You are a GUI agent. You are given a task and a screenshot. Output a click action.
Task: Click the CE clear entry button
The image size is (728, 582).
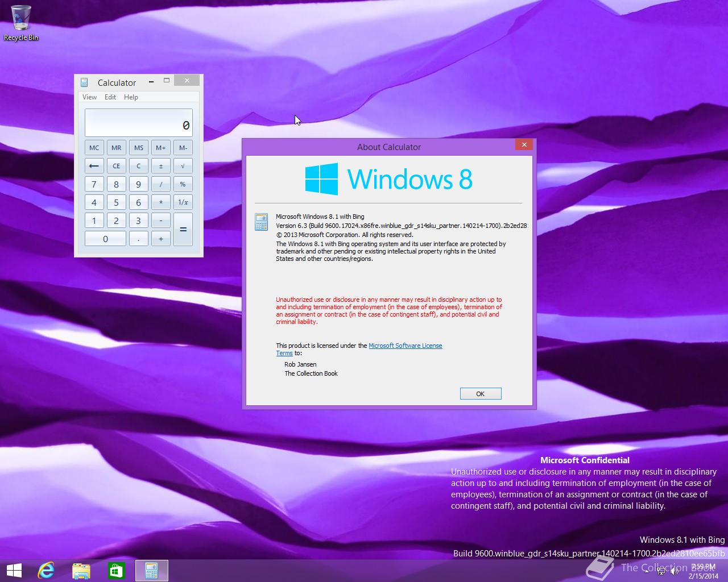[x=117, y=166]
